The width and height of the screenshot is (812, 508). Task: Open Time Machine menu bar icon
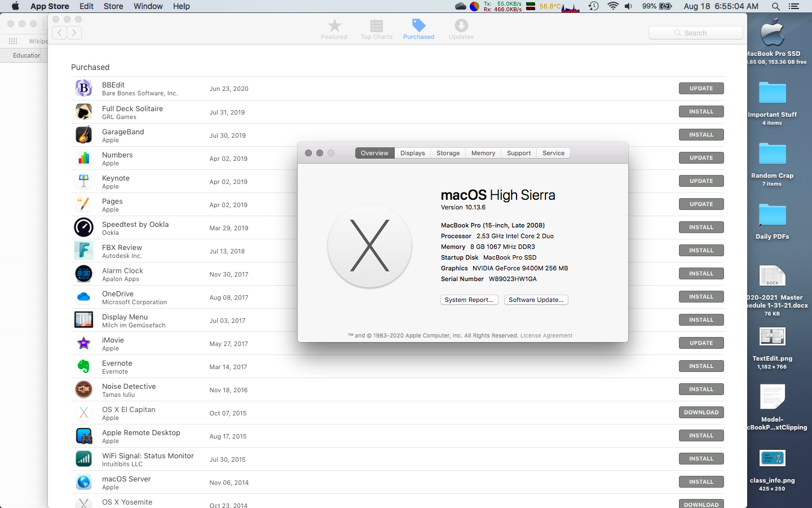point(593,6)
